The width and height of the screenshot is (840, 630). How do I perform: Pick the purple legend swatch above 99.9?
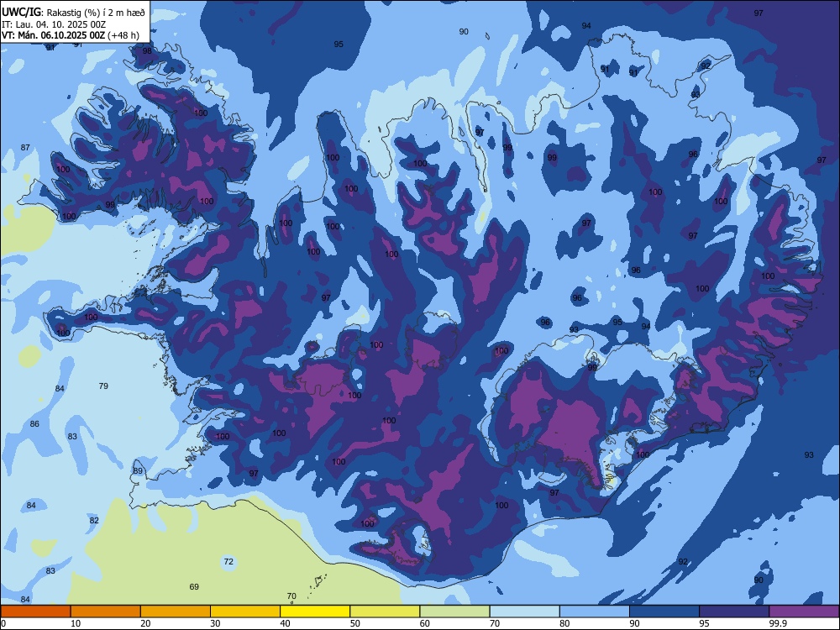804,612
